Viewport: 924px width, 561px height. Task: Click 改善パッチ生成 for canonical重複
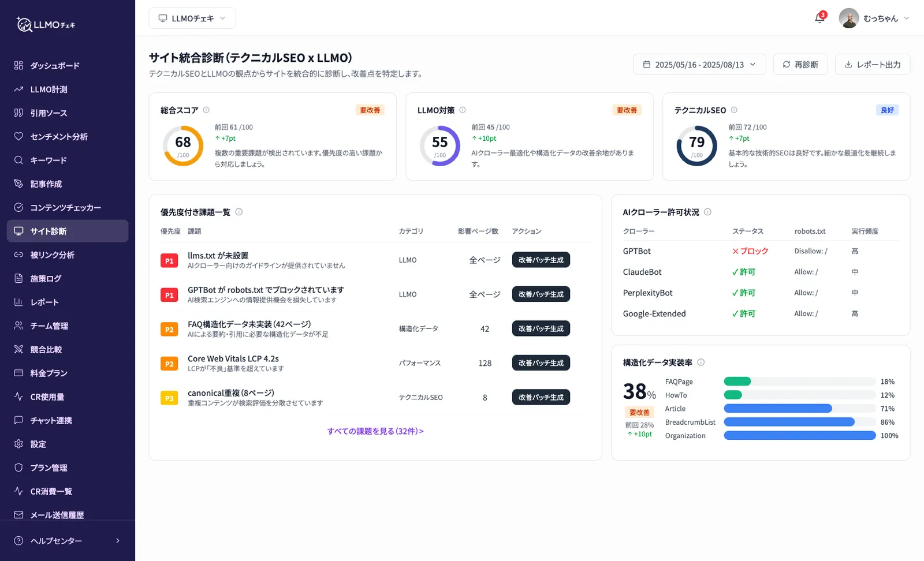541,397
